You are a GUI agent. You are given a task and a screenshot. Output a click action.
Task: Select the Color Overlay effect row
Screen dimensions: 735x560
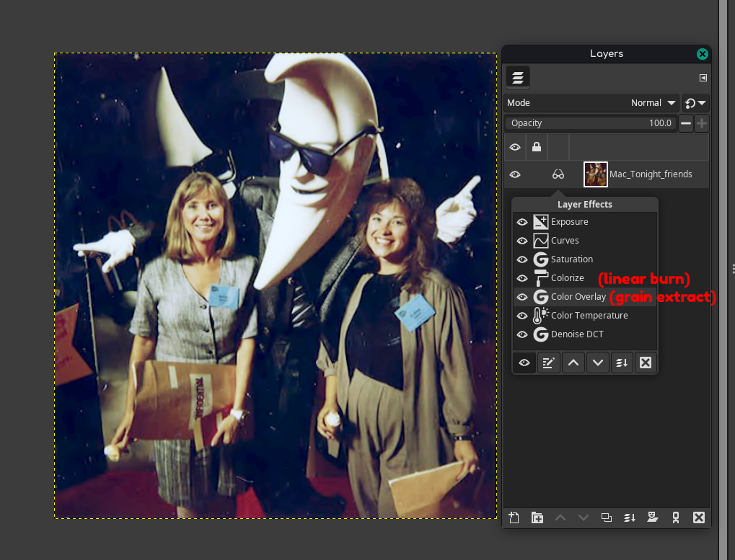coord(585,297)
